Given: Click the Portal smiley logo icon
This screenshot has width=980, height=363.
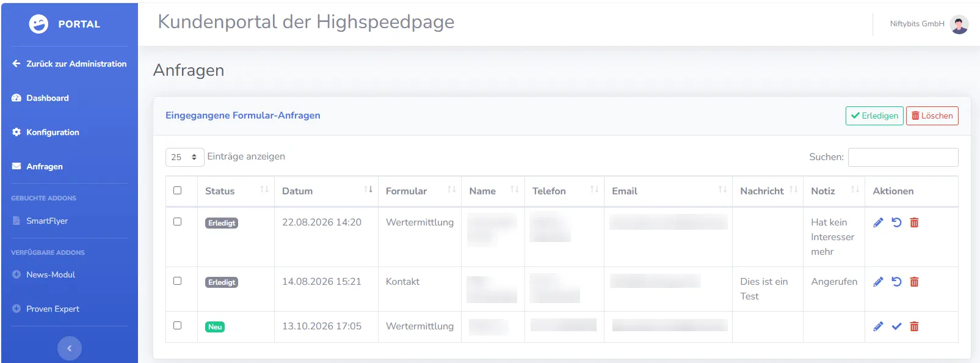Looking at the screenshot, I should (x=38, y=24).
